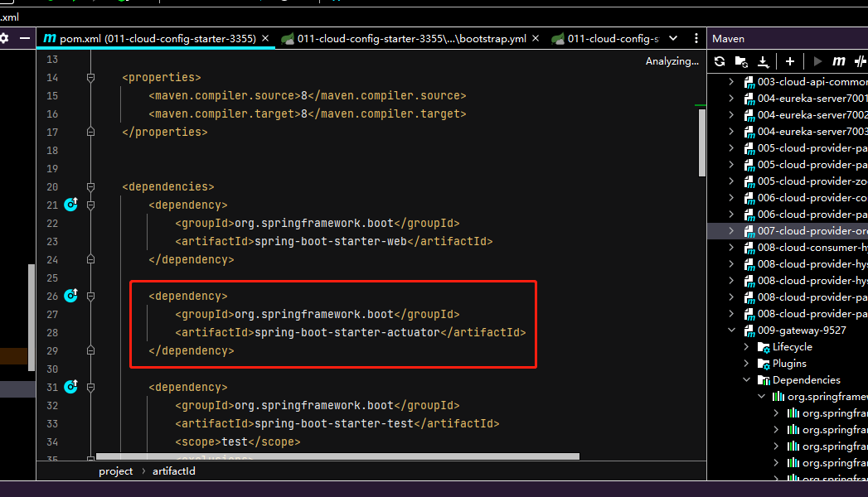Click 'project' breadcrumb item
Image resolution: width=868 pixels, height=497 pixels.
116,471
